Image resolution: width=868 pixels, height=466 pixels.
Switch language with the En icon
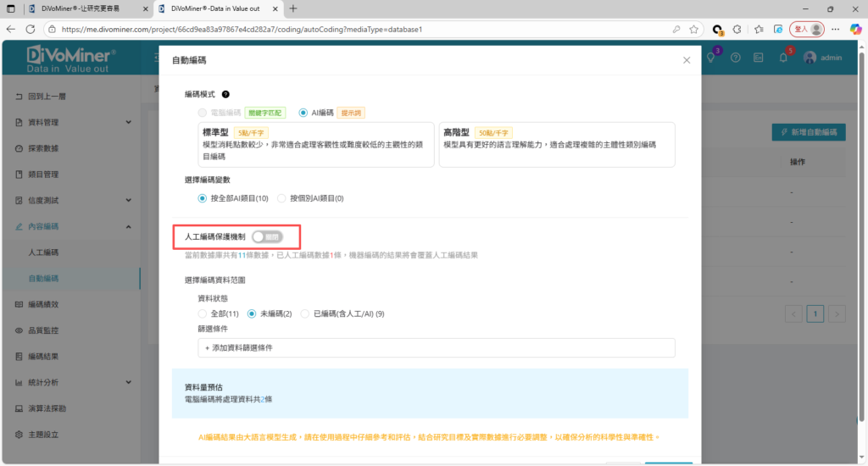(x=759, y=58)
